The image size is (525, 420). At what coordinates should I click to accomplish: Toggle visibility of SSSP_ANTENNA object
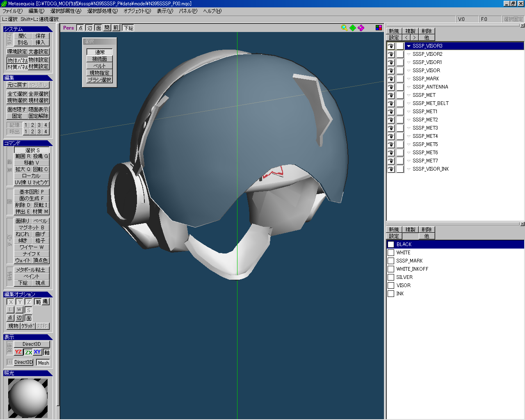(x=391, y=87)
